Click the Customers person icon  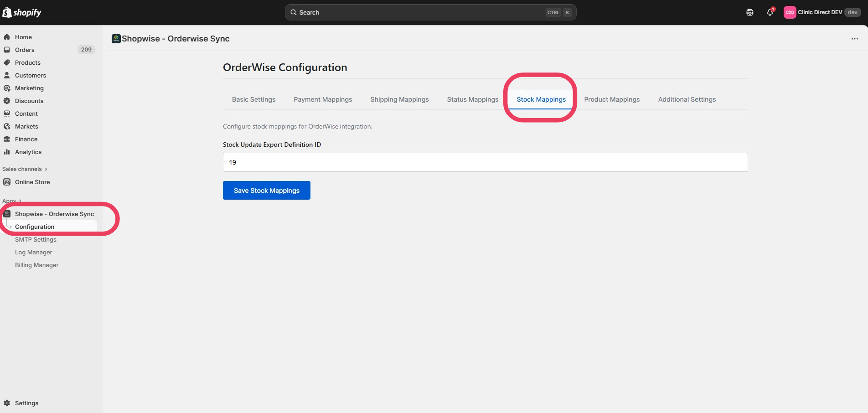click(x=7, y=75)
